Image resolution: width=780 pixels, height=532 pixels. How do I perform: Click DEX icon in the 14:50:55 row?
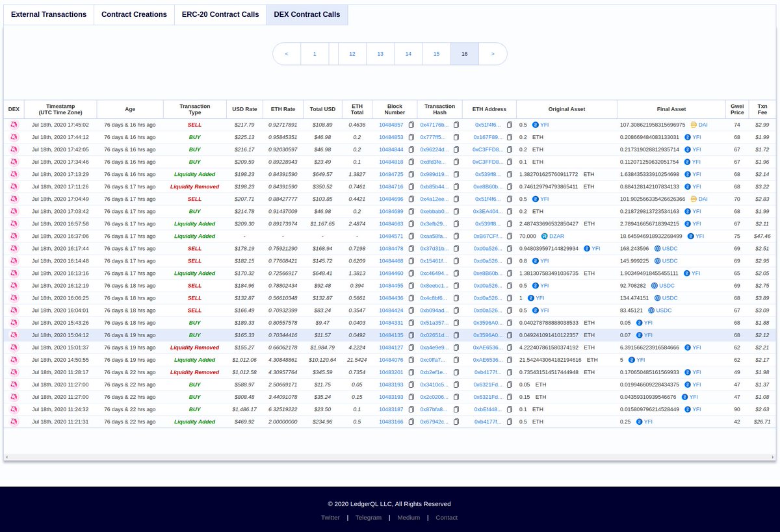(x=14, y=360)
